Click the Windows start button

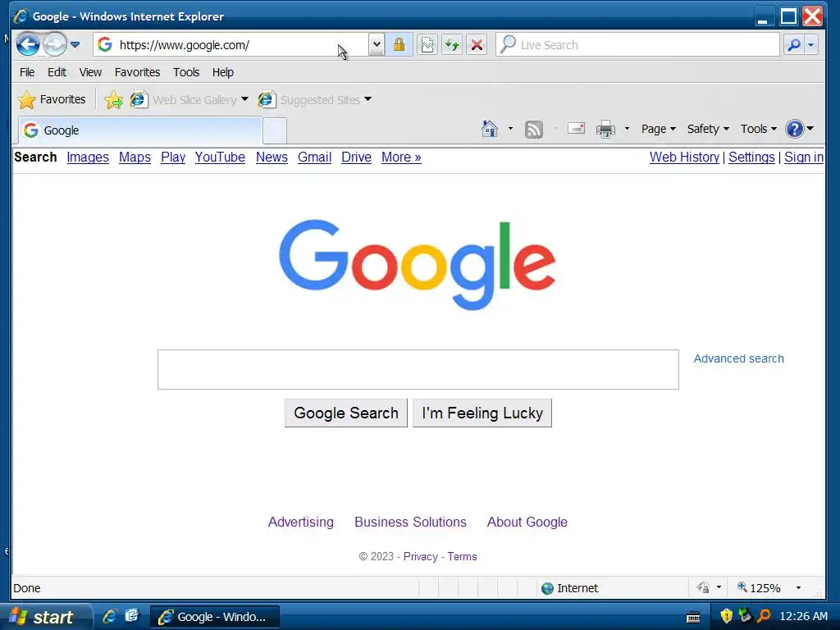point(46,617)
